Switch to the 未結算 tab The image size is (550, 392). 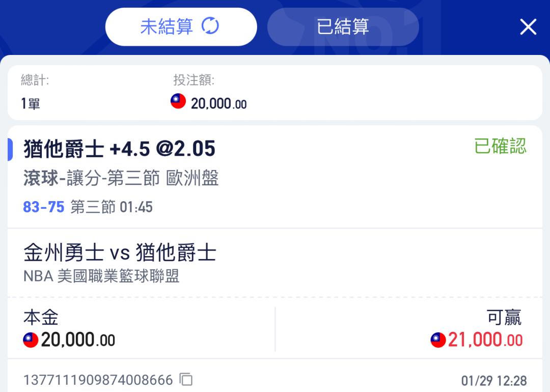(x=181, y=26)
